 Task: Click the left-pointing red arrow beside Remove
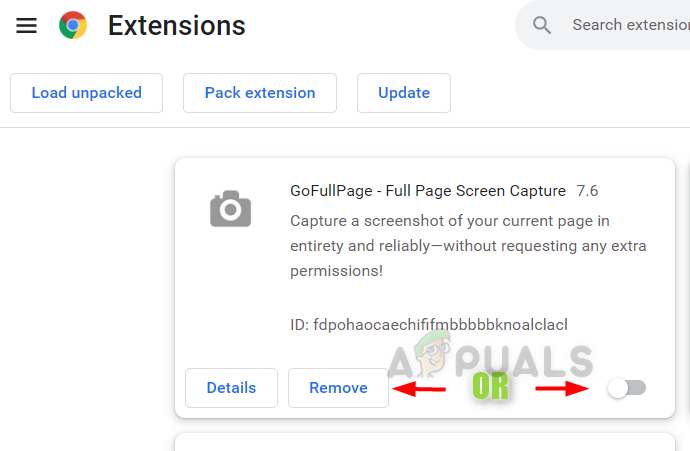pos(420,388)
